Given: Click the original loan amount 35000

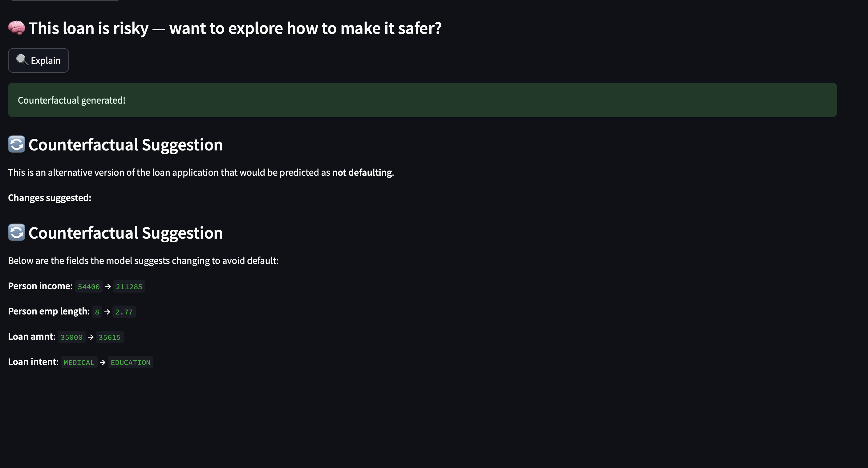Looking at the screenshot, I should (x=71, y=337).
